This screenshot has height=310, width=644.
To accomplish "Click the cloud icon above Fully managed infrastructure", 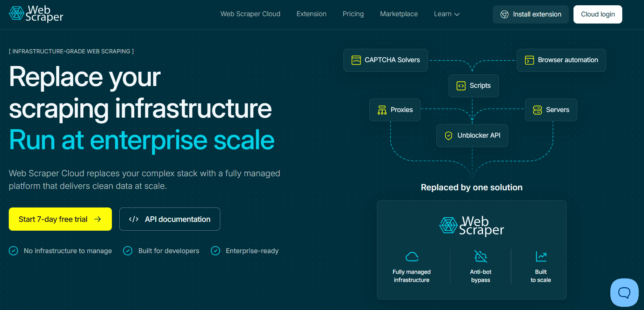I will 412,257.
